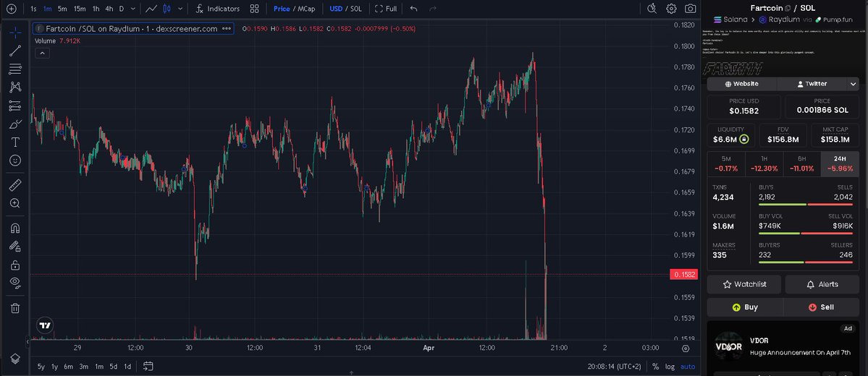Open the forecasting and measurement tools
This screenshot has height=376, width=868.
[x=15, y=106]
